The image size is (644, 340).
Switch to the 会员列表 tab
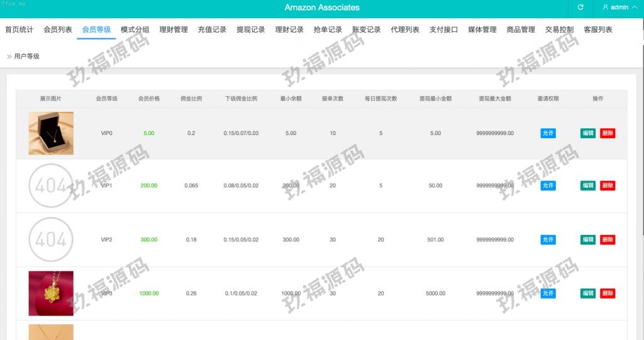click(x=58, y=30)
